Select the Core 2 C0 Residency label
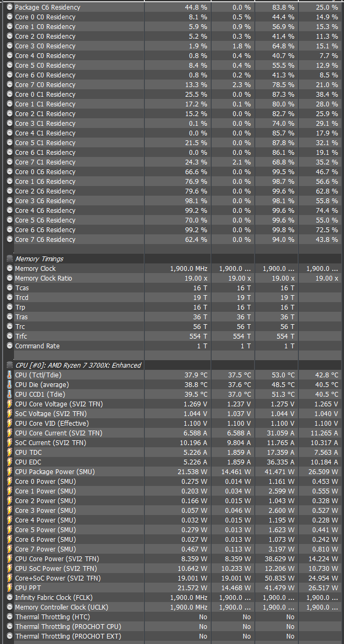Screen dimensions: 344x644 (45, 36)
